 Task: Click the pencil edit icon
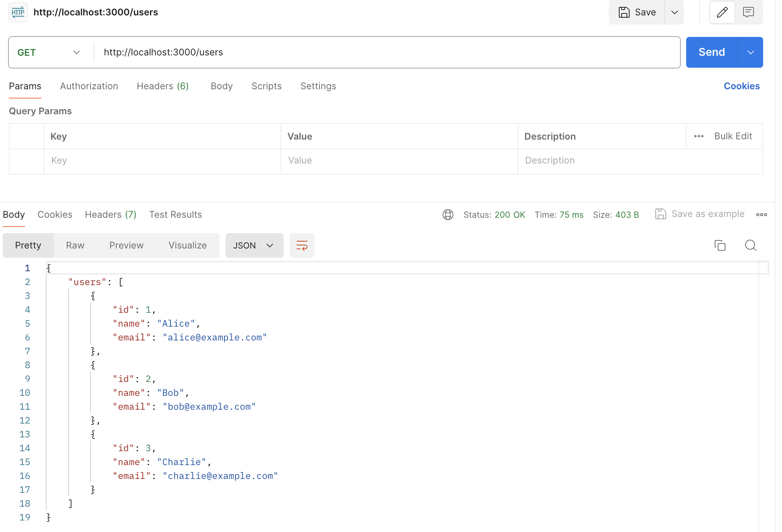tap(722, 12)
